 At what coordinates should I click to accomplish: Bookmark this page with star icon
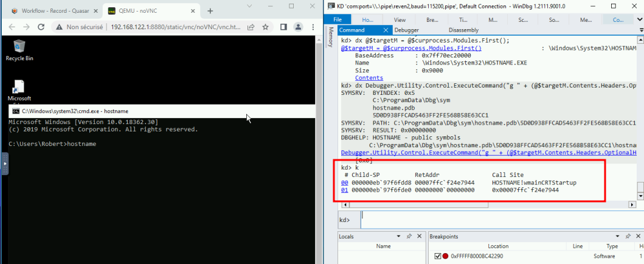coord(265,27)
